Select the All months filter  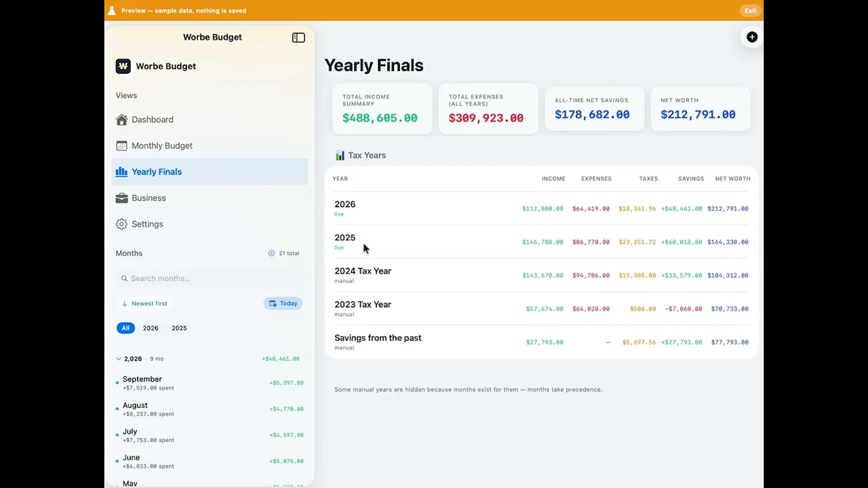(x=126, y=328)
